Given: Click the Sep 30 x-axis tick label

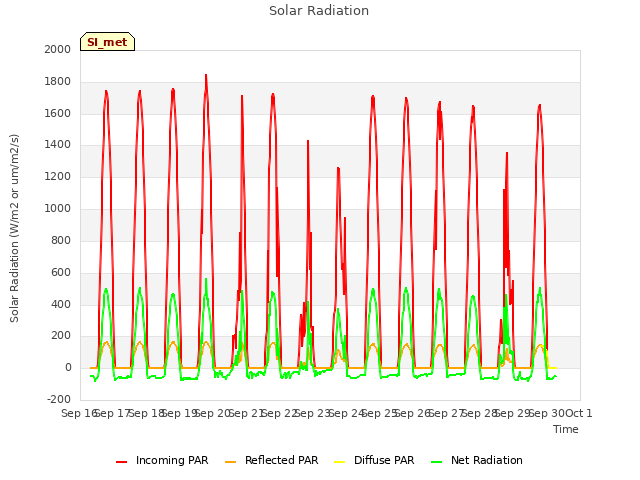Looking at the screenshot, I should tap(547, 413).
